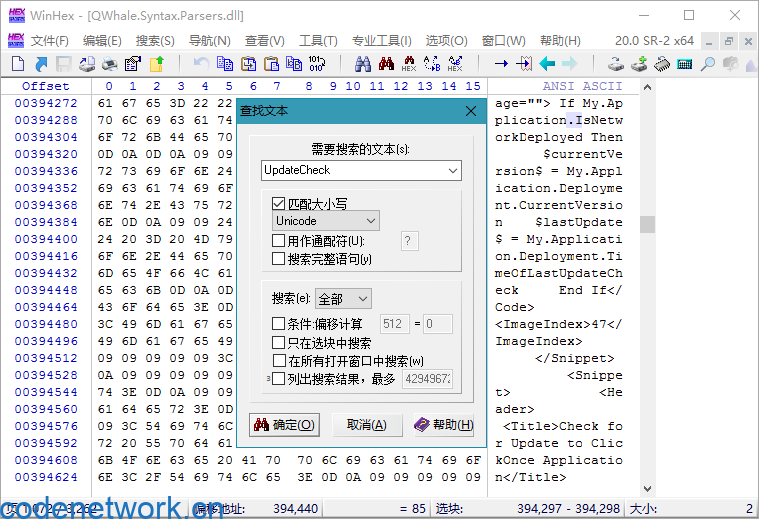Open the 查看(V) menu
This screenshot has height=519, width=759.
click(x=265, y=41)
